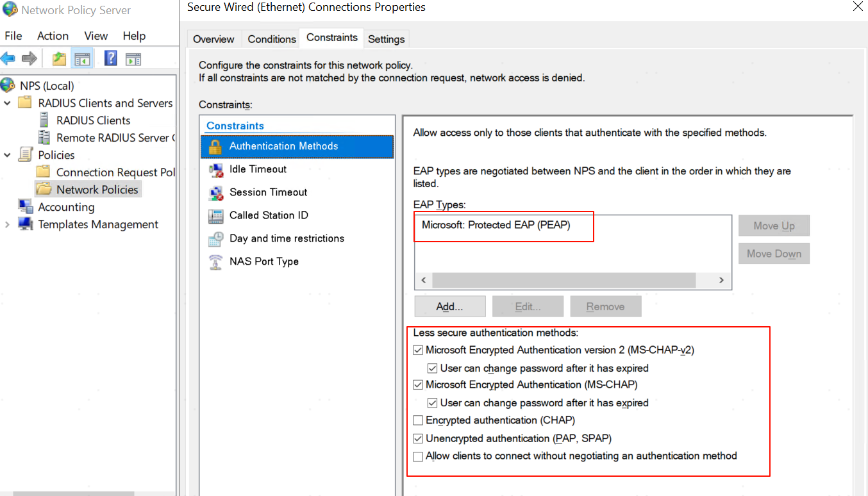The height and width of the screenshot is (496, 868).
Task: Click the Forward arrow toolbar icon
Action: 29,59
